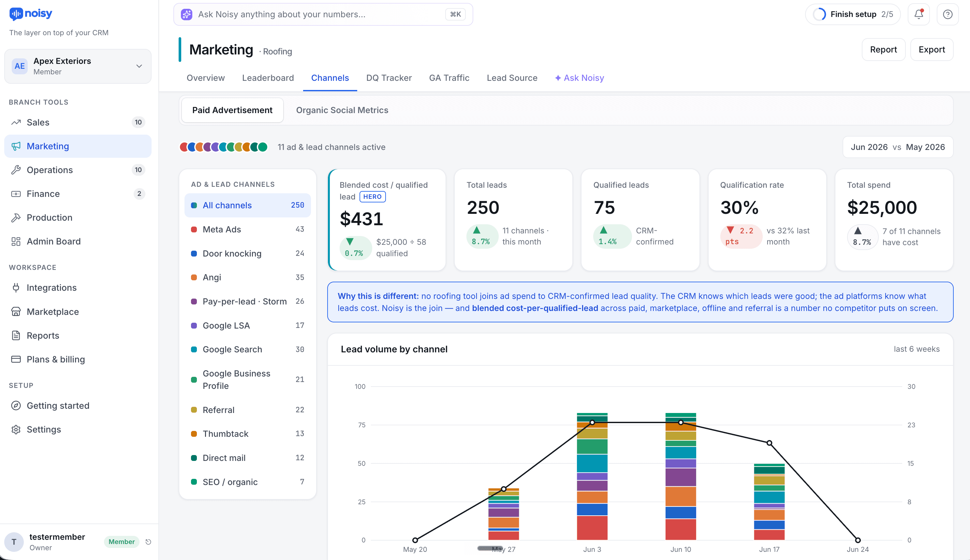Click the Export button
Image resolution: width=970 pixels, height=560 pixels.
click(931, 50)
